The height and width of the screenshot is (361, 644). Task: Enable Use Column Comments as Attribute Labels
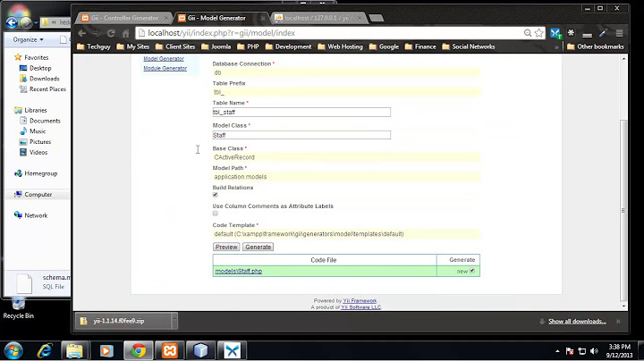pos(216,214)
